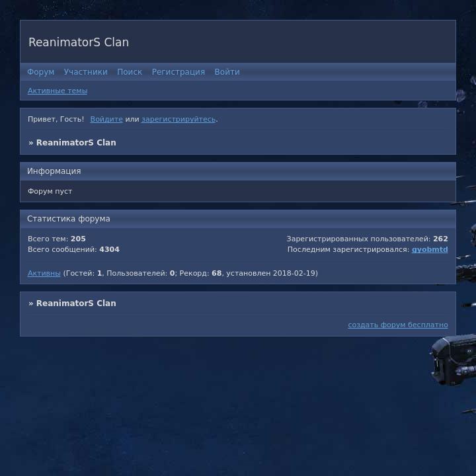Click the ReanimatorS Clan header title

pos(79,42)
